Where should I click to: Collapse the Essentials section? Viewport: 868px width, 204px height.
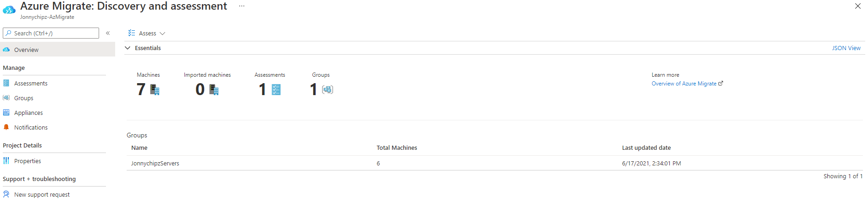[x=128, y=48]
